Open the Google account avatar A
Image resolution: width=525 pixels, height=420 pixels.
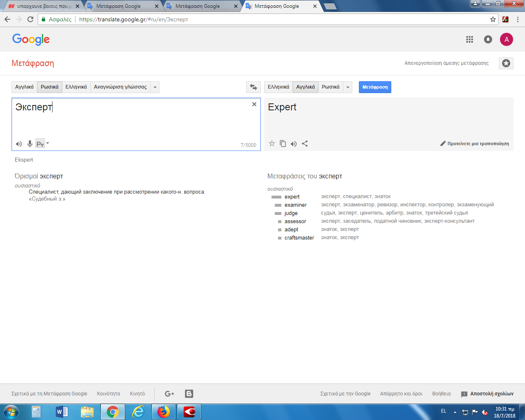pos(507,39)
